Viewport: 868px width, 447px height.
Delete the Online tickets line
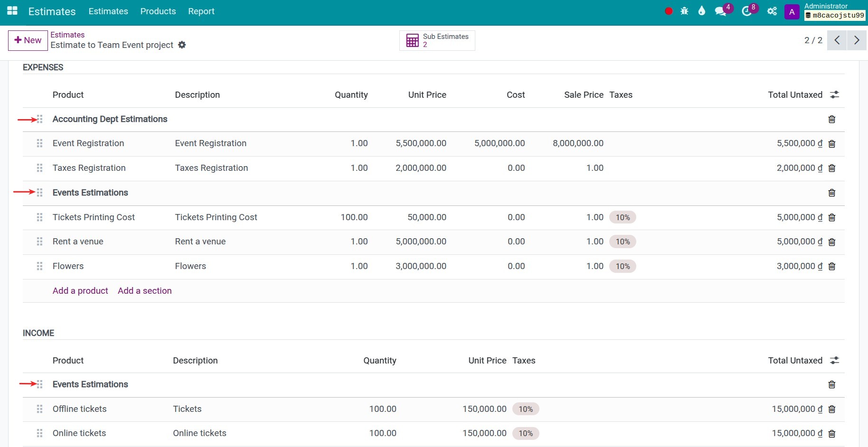[x=832, y=434]
